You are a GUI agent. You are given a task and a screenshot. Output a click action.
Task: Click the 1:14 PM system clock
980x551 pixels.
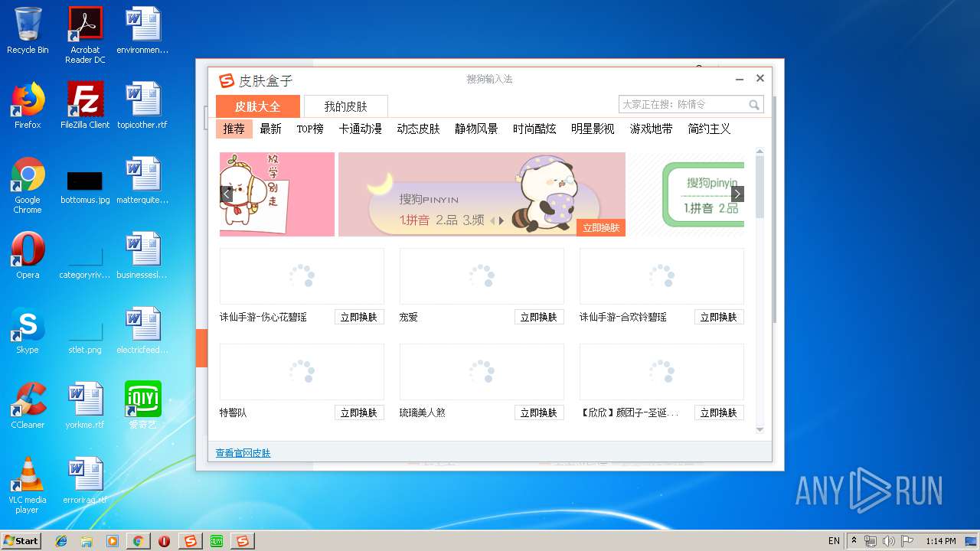[x=940, y=541]
